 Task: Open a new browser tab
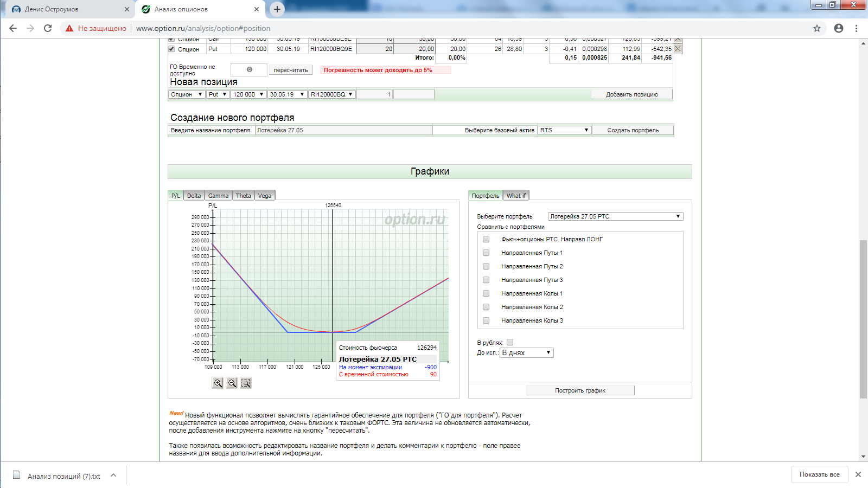277,9
